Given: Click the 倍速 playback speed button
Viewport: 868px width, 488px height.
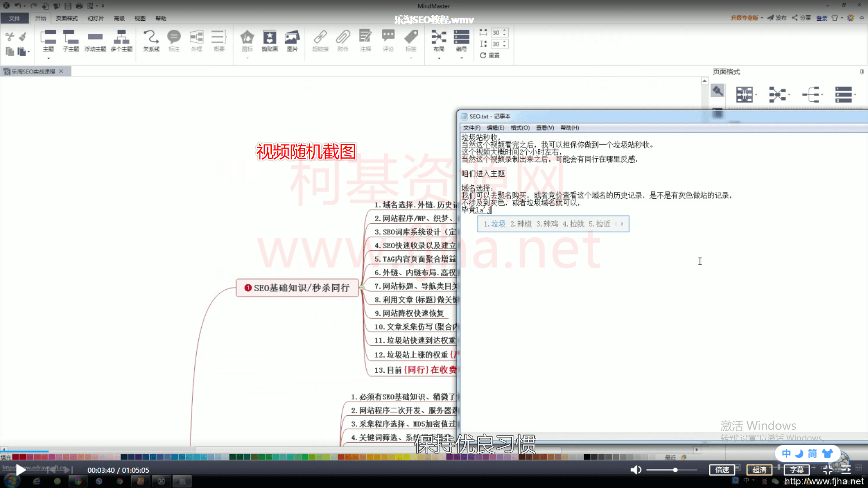Looking at the screenshot, I should tap(722, 470).
